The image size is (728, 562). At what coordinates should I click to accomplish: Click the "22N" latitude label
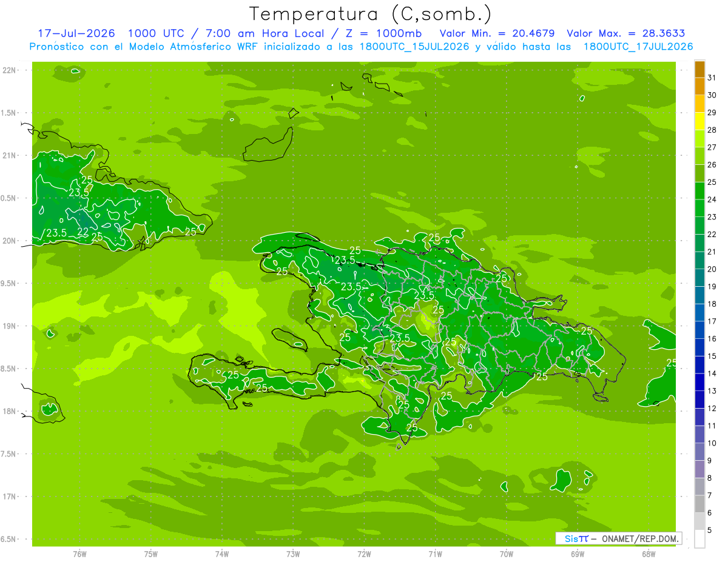(x=10, y=70)
